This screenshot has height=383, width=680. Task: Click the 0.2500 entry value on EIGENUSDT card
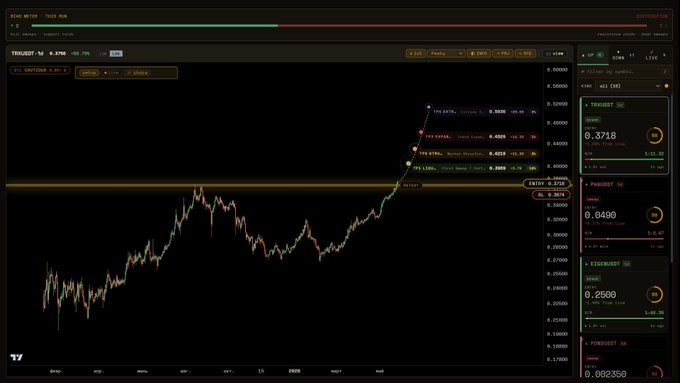click(x=600, y=295)
